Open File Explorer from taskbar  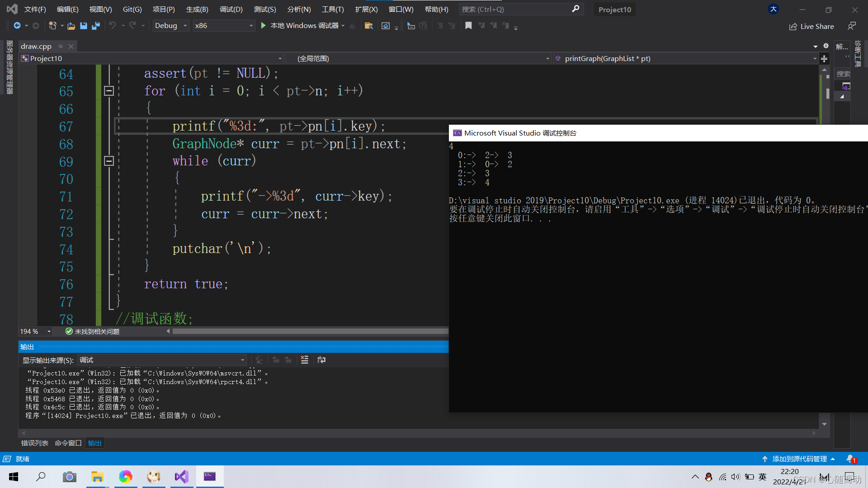coord(97,476)
